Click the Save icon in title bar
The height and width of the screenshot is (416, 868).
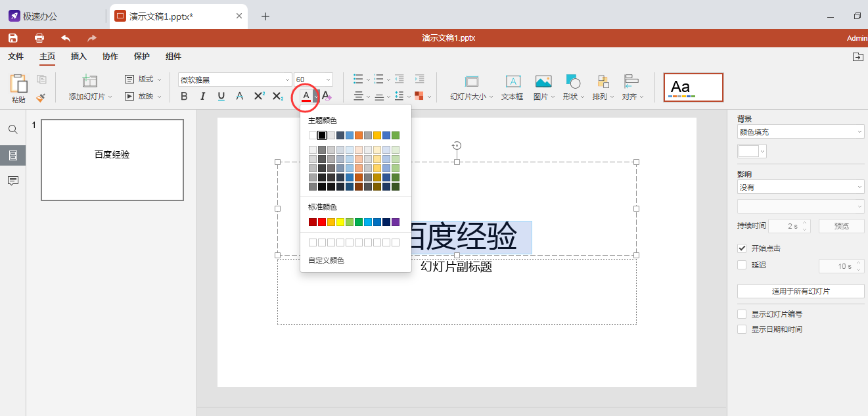tap(13, 38)
